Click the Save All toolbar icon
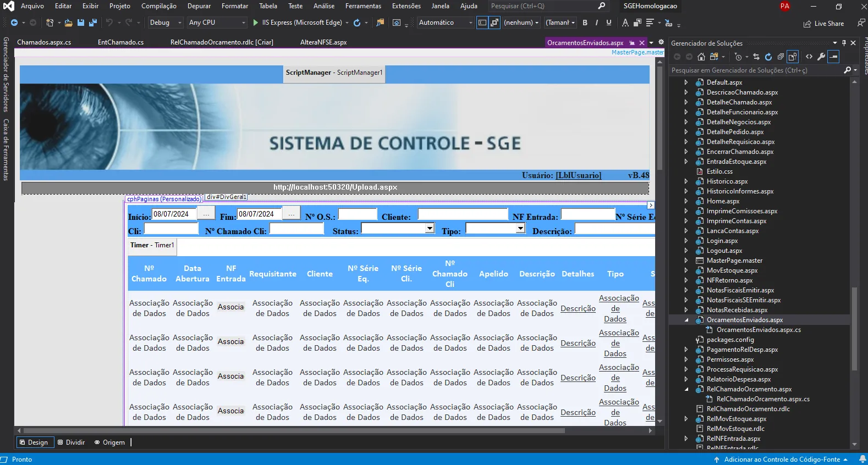 (92, 23)
